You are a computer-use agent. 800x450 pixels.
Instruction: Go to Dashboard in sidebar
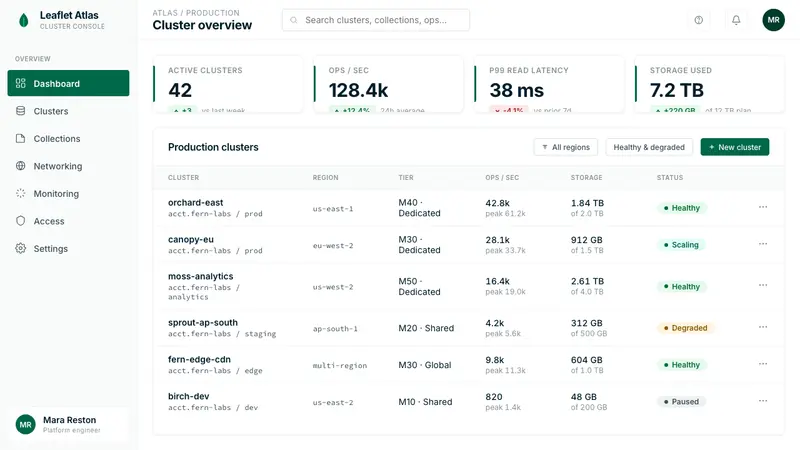68,83
